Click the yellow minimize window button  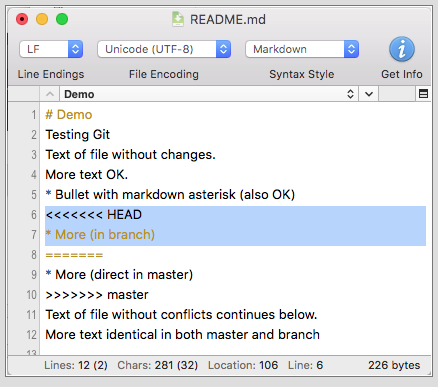point(42,19)
